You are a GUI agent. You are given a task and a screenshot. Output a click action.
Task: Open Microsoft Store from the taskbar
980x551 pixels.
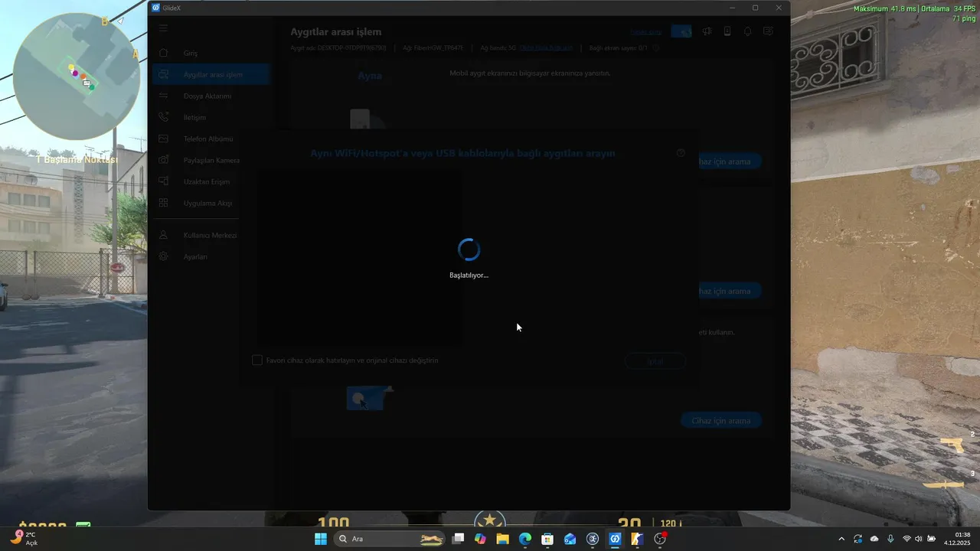(547, 539)
